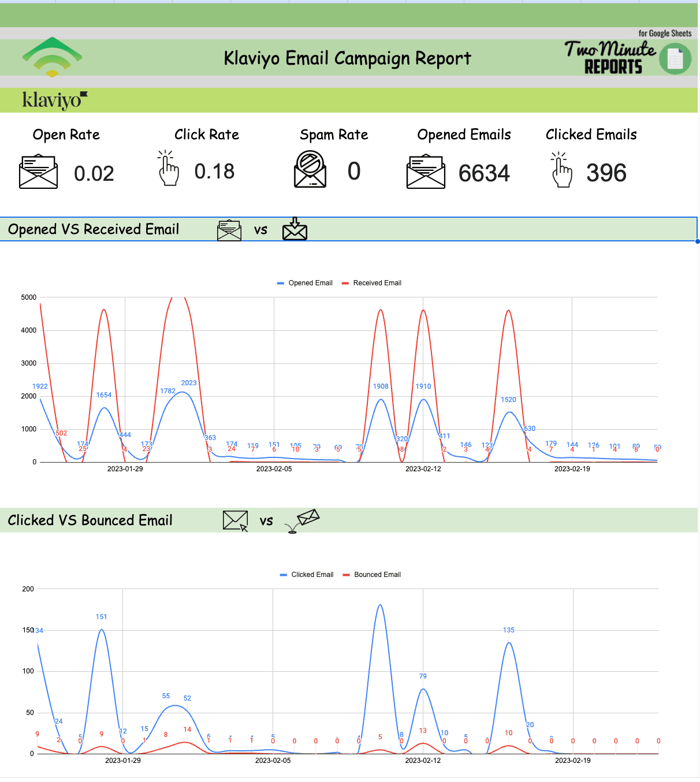Click the clicked email cursor envelope icon
This screenshot has height=782, width=700.
pyautogui.click(x=235, y=520)
